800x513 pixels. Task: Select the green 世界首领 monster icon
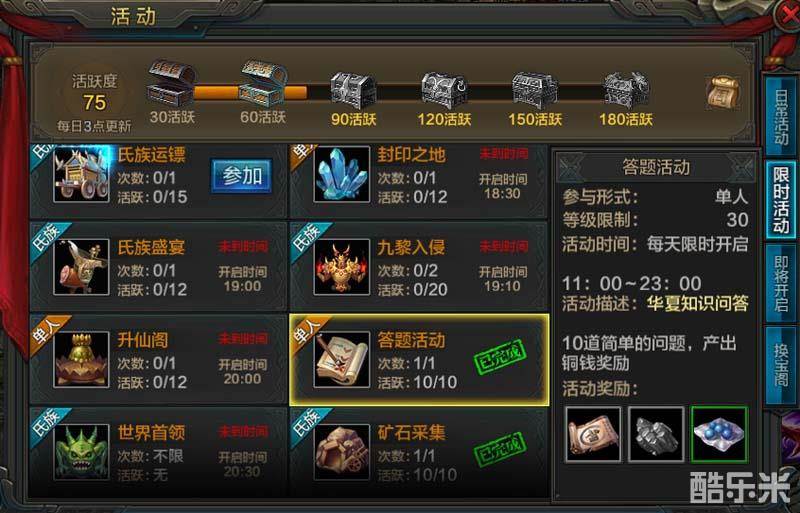(x=82, y=452)
